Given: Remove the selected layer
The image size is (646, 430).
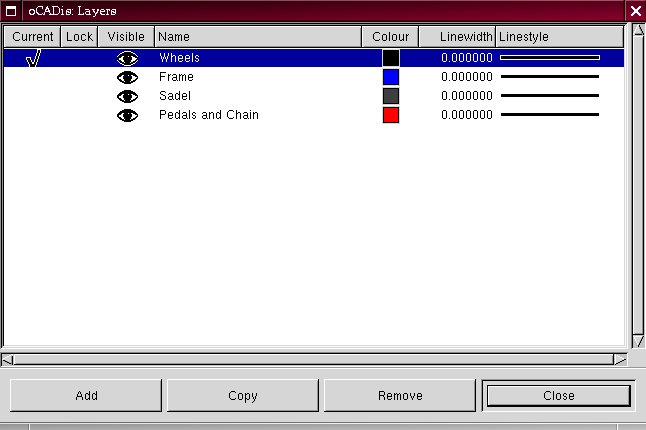Looking at the screenshot, I should coord(400,396).
